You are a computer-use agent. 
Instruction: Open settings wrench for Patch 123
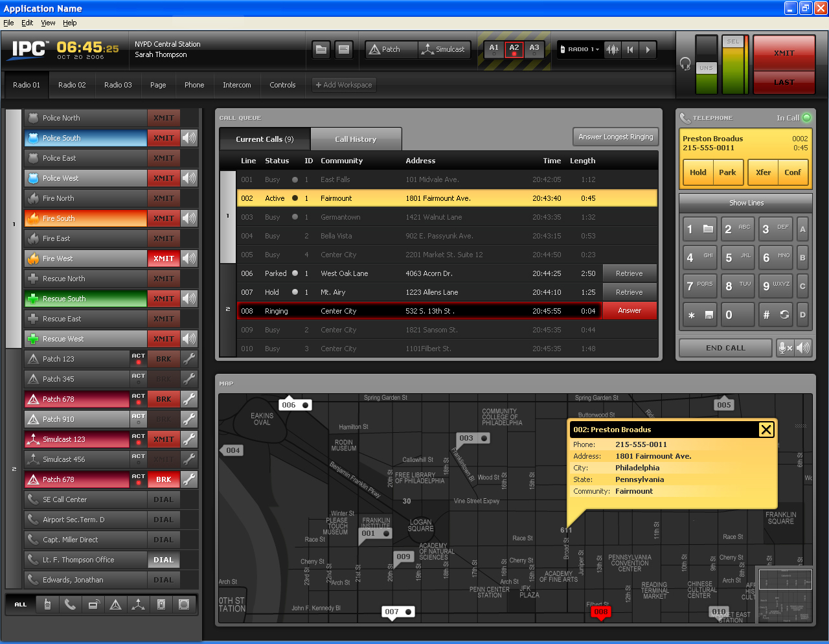pos(189,359)
